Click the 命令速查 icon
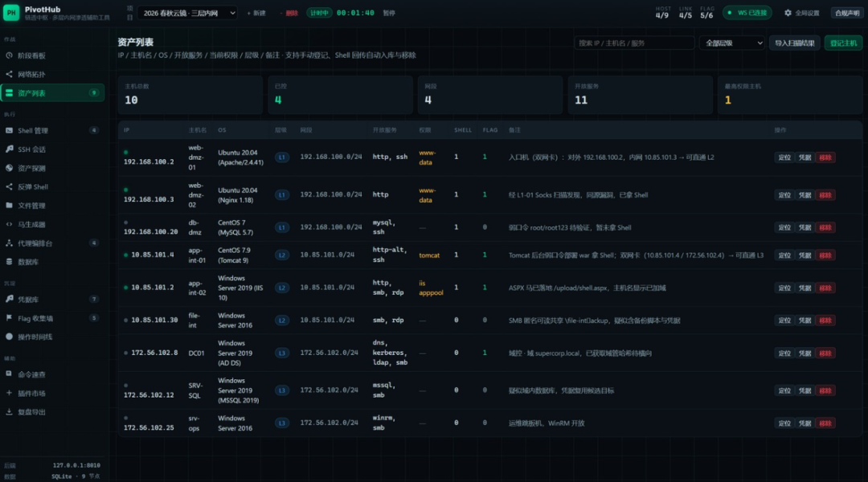Viewport: 868px width, 482px height. tap(9, 374)
